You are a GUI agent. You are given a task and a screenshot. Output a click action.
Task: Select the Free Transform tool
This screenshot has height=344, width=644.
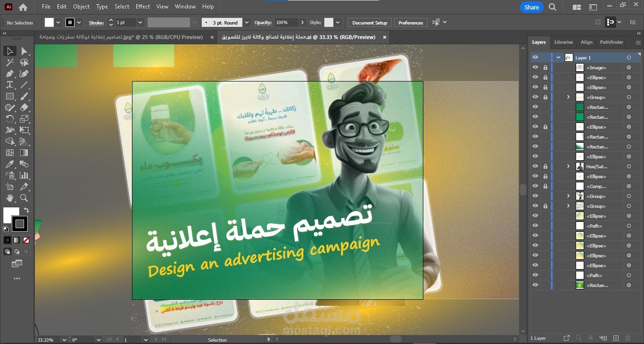point(25,130)
